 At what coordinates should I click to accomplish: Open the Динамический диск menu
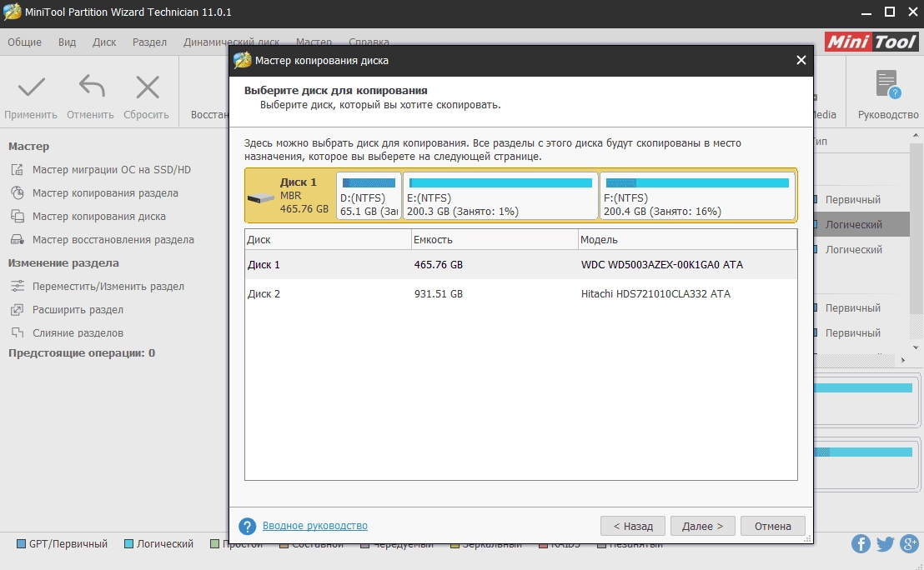[x=231, y=42]
